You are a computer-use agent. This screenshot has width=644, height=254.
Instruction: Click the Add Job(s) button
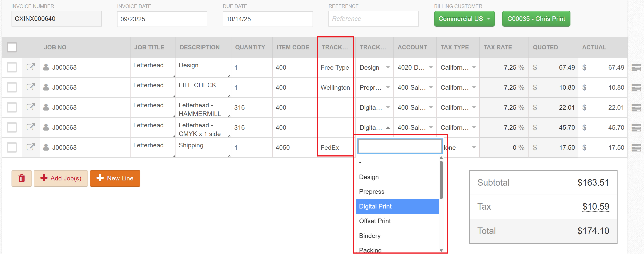[x=61, y=178]
